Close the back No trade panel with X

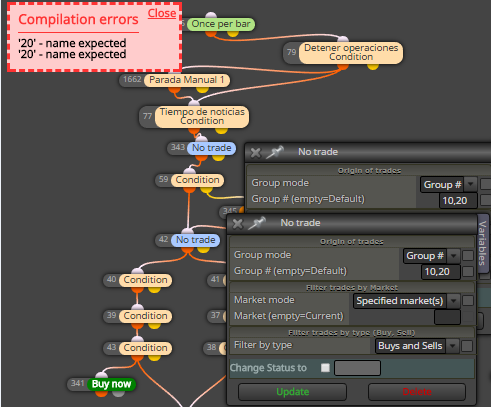click(256, 153)
